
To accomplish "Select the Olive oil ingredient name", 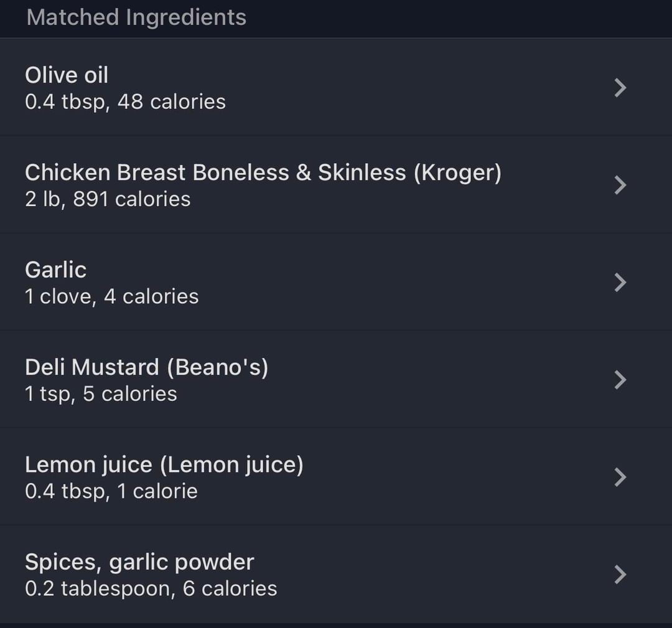I will coord(67,75).
